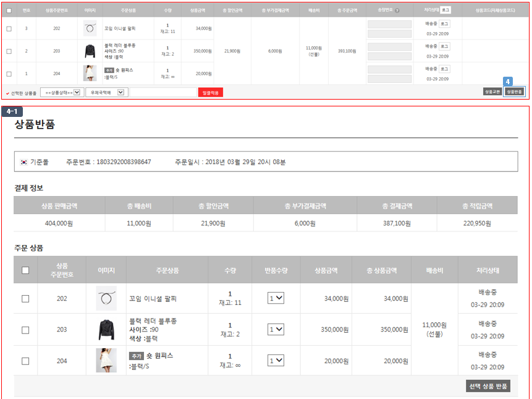Click the red 일괄적용 button
Screen dimensions: 532x399
(x=210, y=92)
